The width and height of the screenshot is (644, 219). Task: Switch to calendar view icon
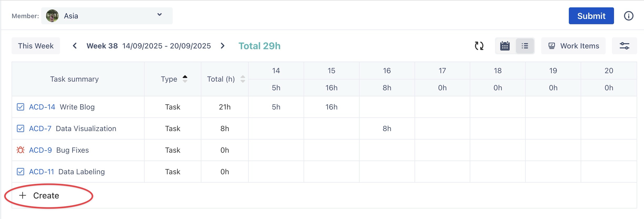505,46
